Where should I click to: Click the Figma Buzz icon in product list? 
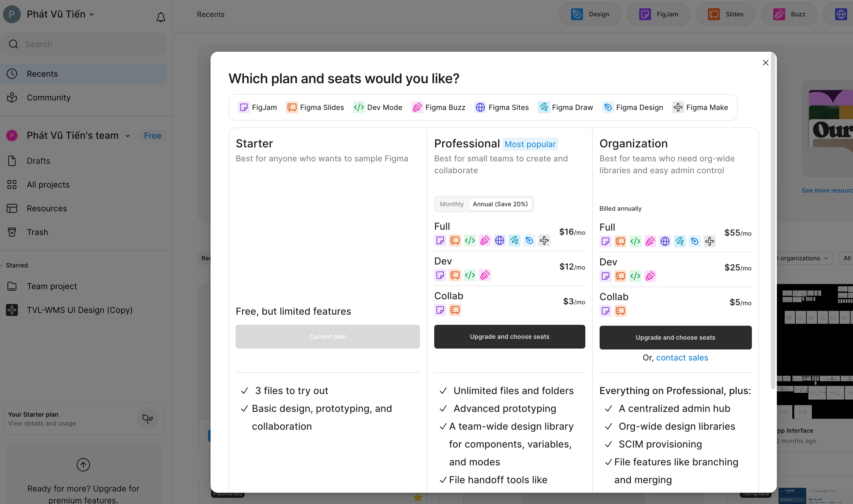click(x=417, y=107)
